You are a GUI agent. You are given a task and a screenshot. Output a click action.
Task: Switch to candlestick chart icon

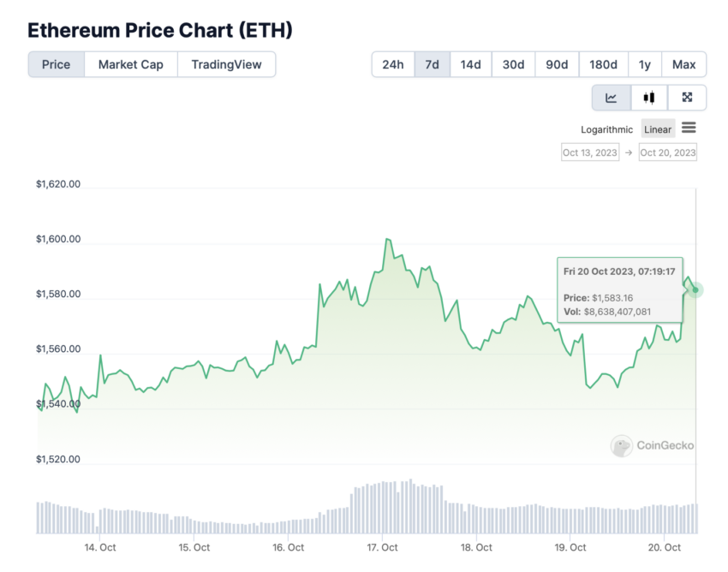tap(648, 98)
